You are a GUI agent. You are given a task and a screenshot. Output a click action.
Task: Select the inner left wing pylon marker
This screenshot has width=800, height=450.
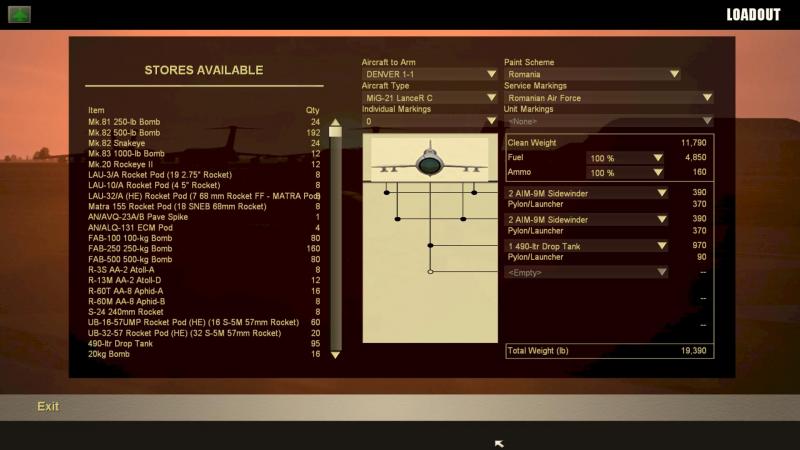click(x=397, y=219)
